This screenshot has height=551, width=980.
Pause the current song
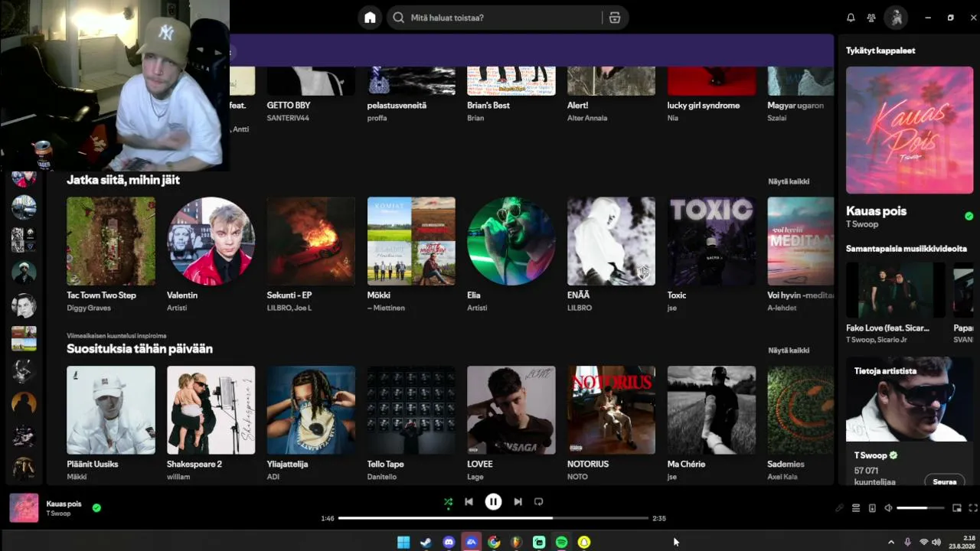493,502
